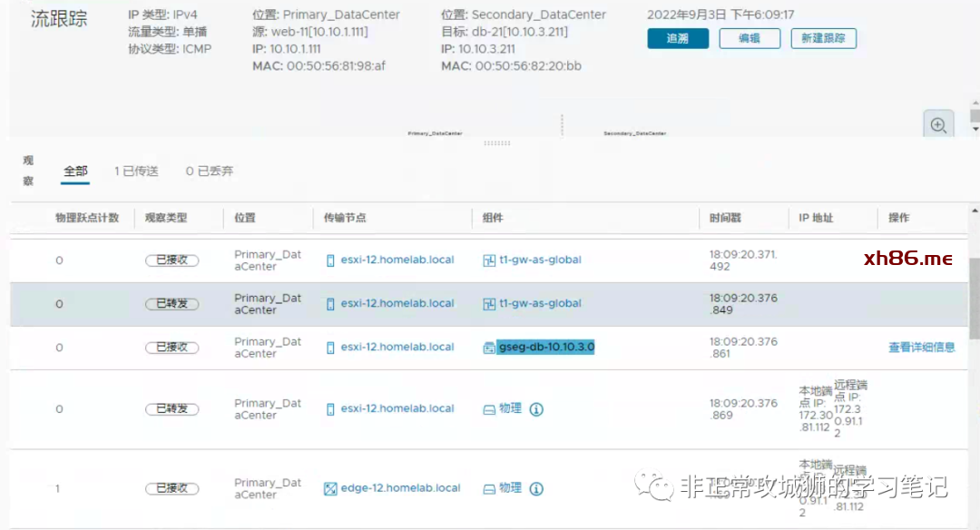Click info icon in edge-12 物理 row
Image resolution: width=980 pixels, height=530 pixels.
pyautogui.click(x=536, y=489)
